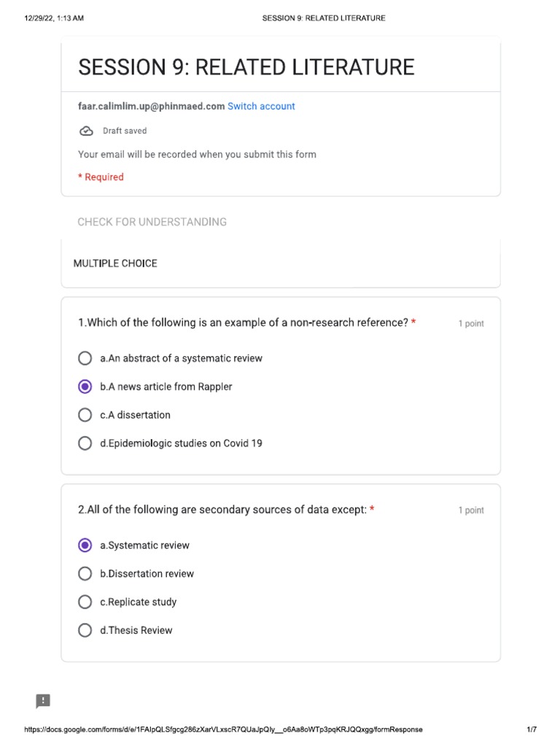Click the red Required notice text
The image size is (560, 747).
pos(101,177)
